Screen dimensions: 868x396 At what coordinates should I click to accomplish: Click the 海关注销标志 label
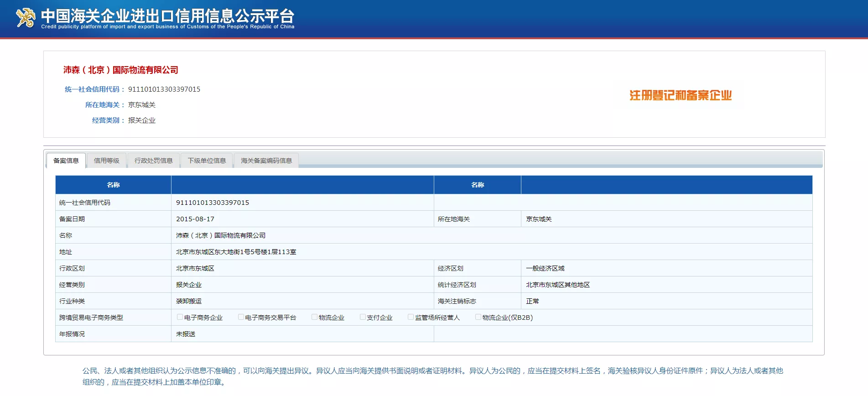pyautogui.click(x=457, y=301)
